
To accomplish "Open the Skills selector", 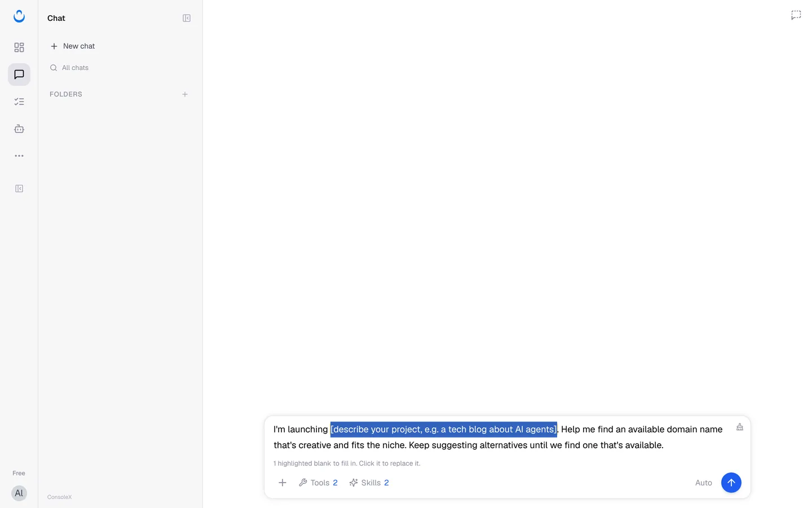I will tap(369, 483).
